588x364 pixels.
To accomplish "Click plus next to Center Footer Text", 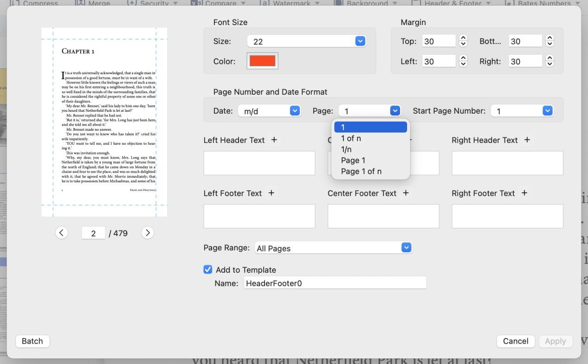I will [x=406, y=193].
